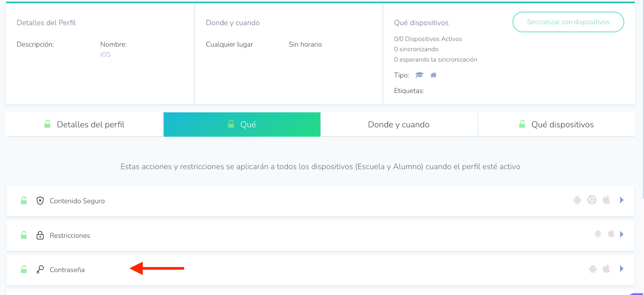Click the Apple icon in Restricciones row
The height and width of the screenshot is (295, 644).
(x=611, y=234)
